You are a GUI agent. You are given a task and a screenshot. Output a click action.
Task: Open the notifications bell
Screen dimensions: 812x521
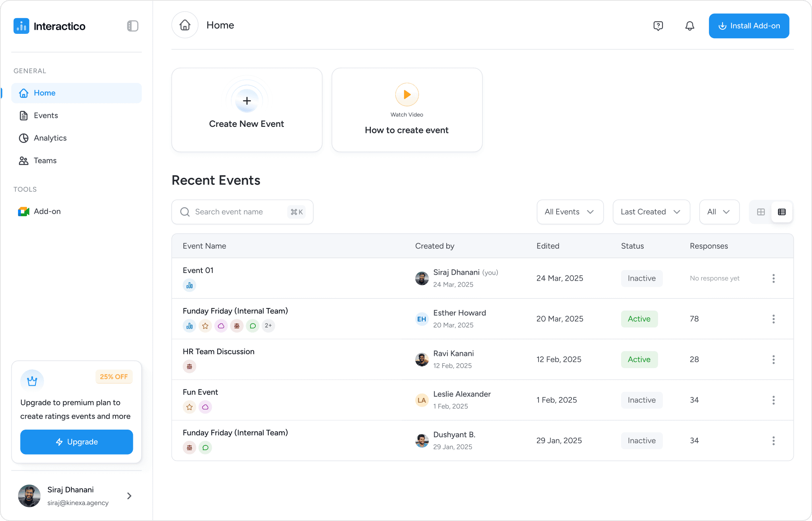tap(690, 26)
